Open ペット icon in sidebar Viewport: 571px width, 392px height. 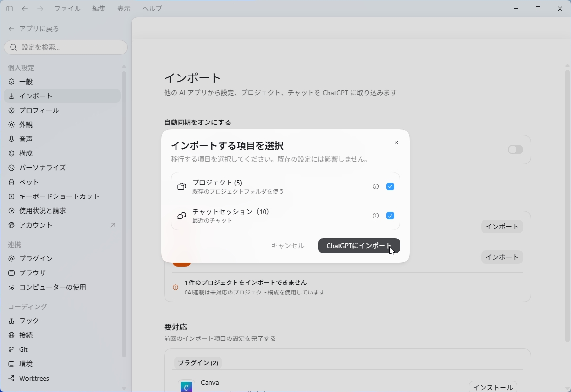coord(11,182)
